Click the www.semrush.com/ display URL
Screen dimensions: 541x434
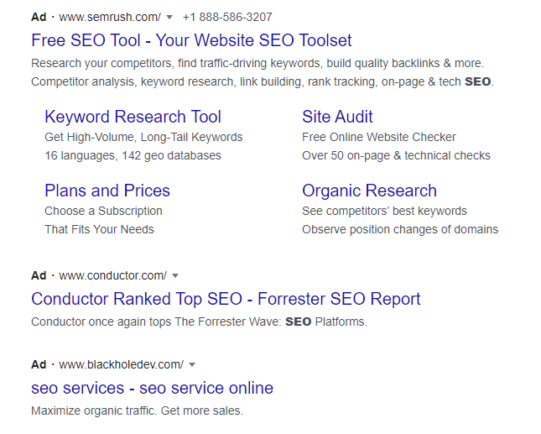coord(110,17)
